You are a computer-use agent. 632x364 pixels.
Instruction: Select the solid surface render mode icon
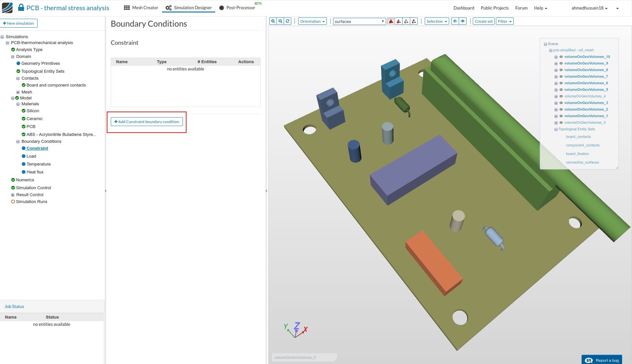tap(391, 21)
